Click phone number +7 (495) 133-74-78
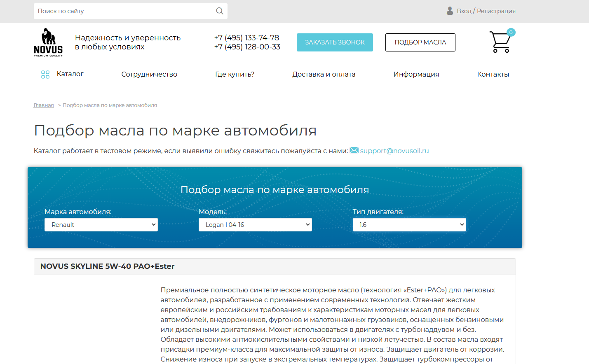This screenshot has height=364, width=589. coord(246,38)
